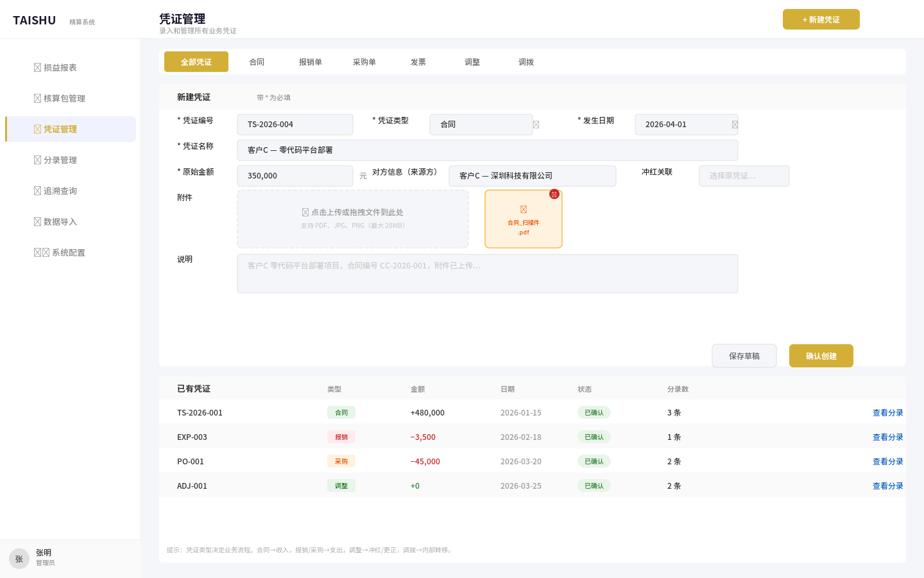
Task: Click amount −3,500
Action: (x=423, y=437)
